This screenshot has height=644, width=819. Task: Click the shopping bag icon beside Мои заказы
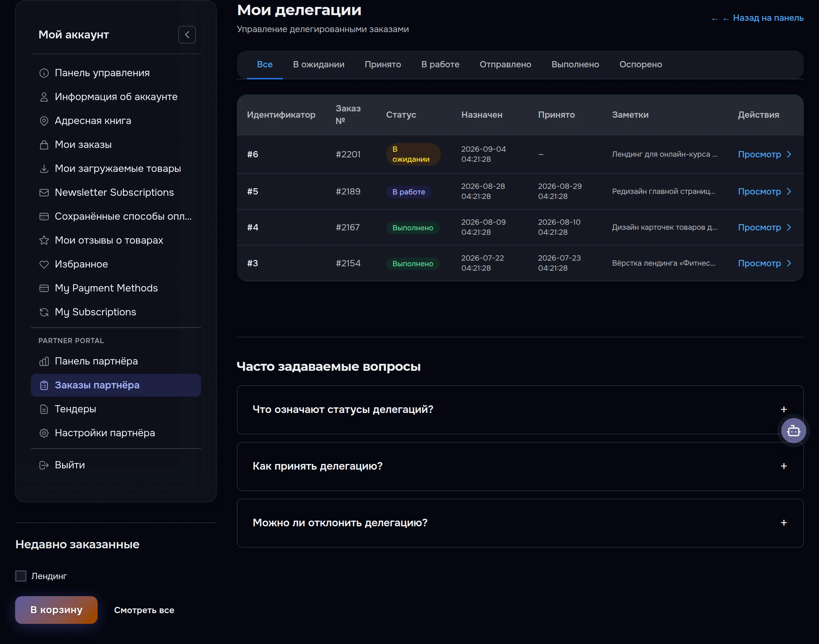[x=44, y=145]
